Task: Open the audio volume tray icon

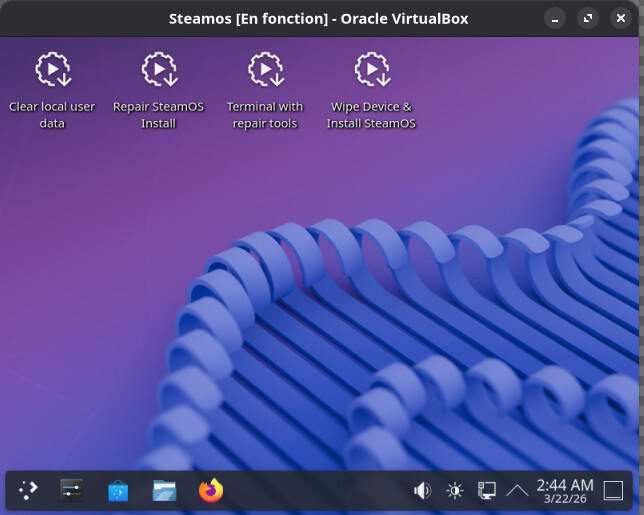Action: pos(423,490)
